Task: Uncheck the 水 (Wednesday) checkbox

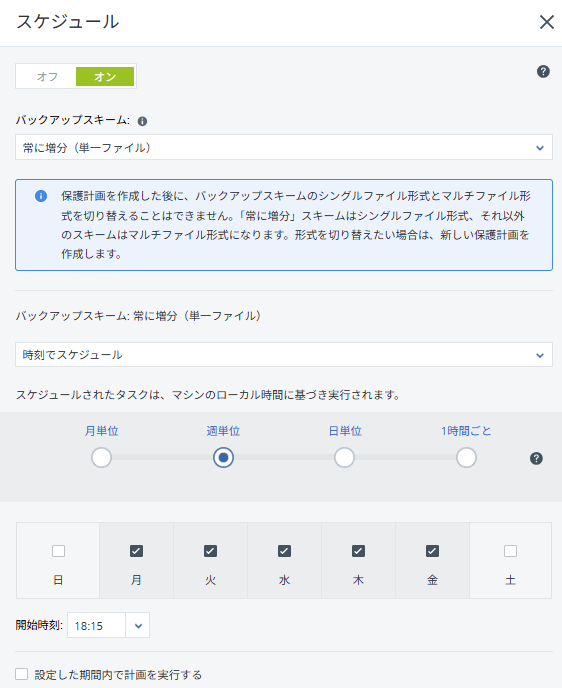Action: [284, 551]
